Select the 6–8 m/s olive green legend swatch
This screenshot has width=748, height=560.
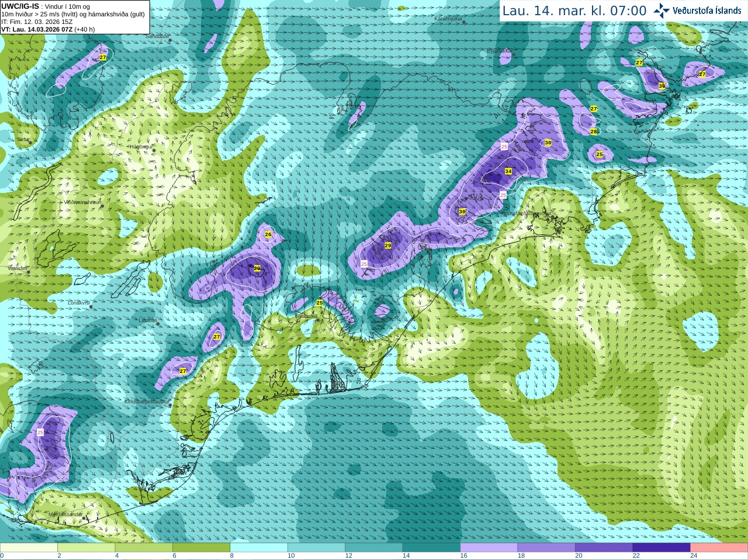point(202,548)
